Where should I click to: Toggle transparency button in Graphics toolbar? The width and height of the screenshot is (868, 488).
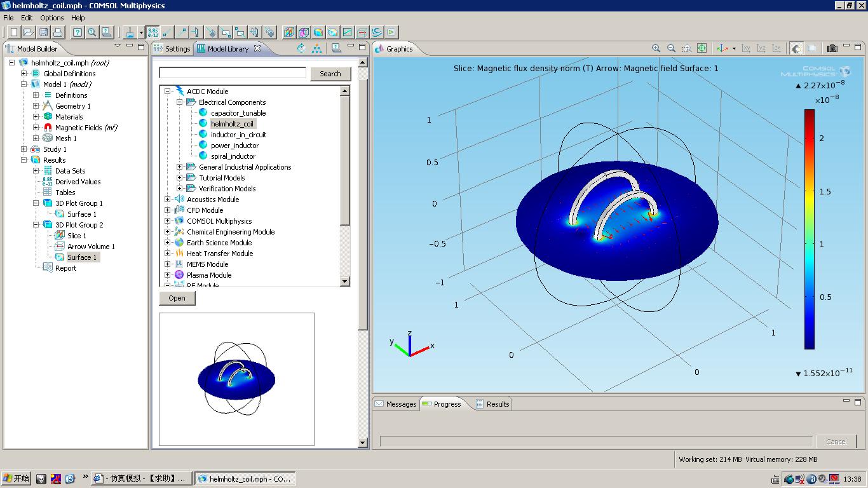click(812, 48)
